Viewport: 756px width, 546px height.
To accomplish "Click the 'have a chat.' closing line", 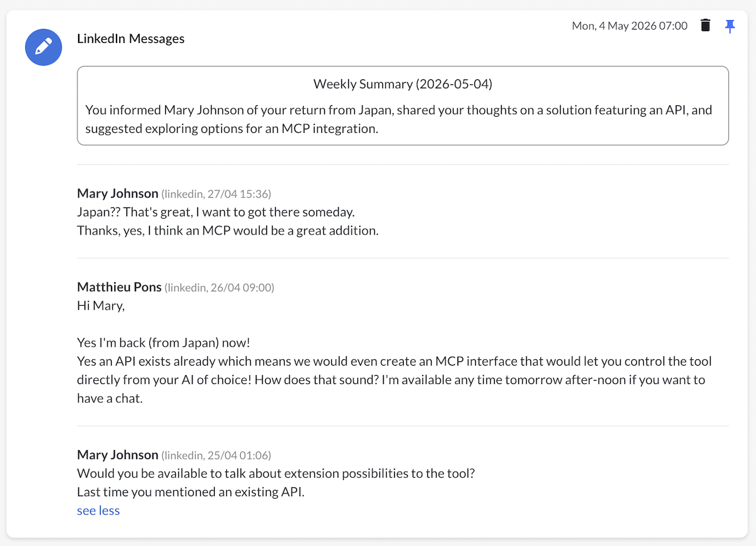I will click(110, 399).
